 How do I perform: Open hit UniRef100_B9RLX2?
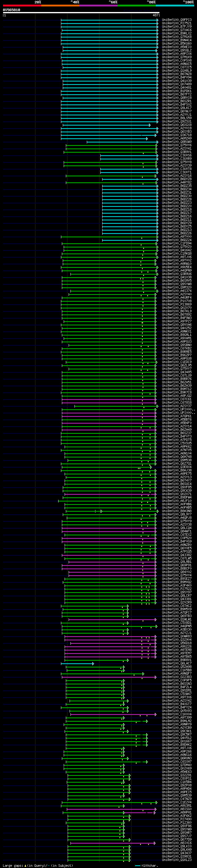[x=177, y=33]
